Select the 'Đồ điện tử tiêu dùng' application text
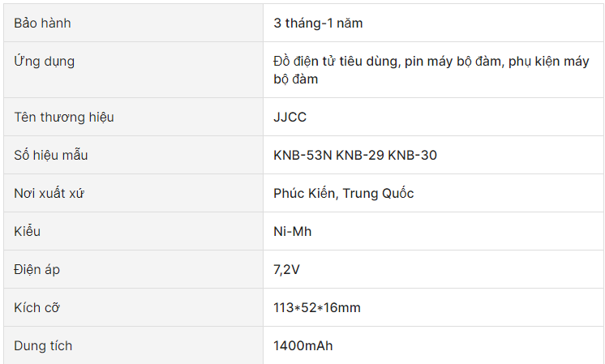Image resolution: width=605 pixels, height=364 pixels. click(336, 62)
